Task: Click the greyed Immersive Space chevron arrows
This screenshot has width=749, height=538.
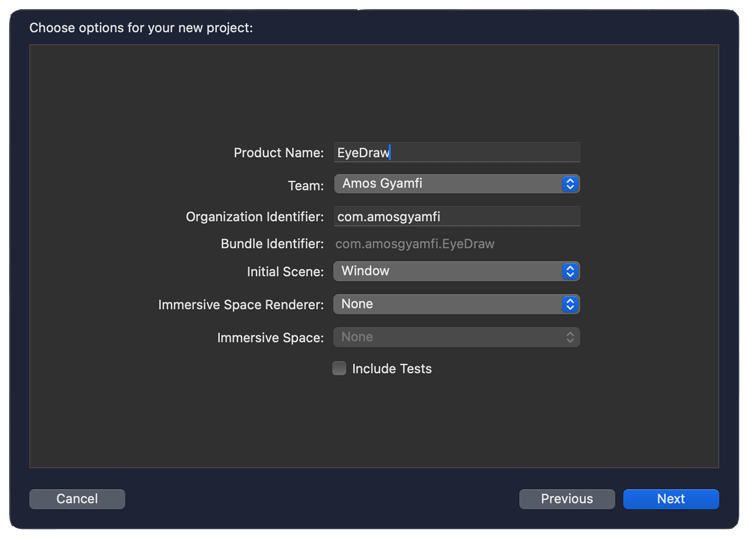Action: pos(569,337)
